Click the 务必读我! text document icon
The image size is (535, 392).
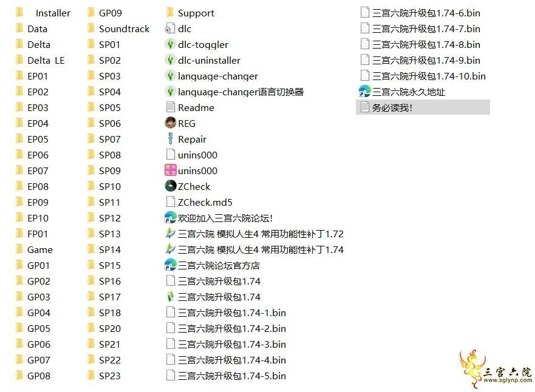[365, 107]
